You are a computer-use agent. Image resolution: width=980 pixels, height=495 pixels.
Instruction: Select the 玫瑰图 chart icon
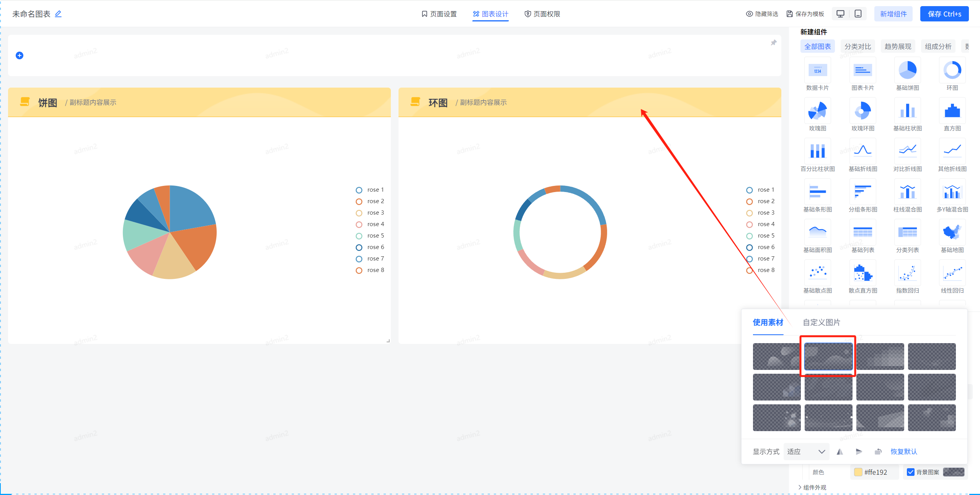click(817, 111)
